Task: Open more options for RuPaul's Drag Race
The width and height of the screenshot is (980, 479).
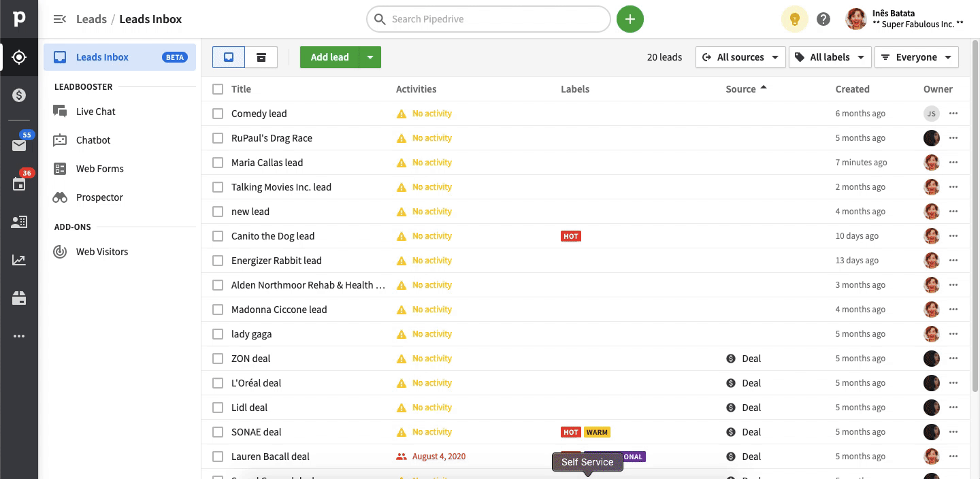Action: tap(953, 138)
